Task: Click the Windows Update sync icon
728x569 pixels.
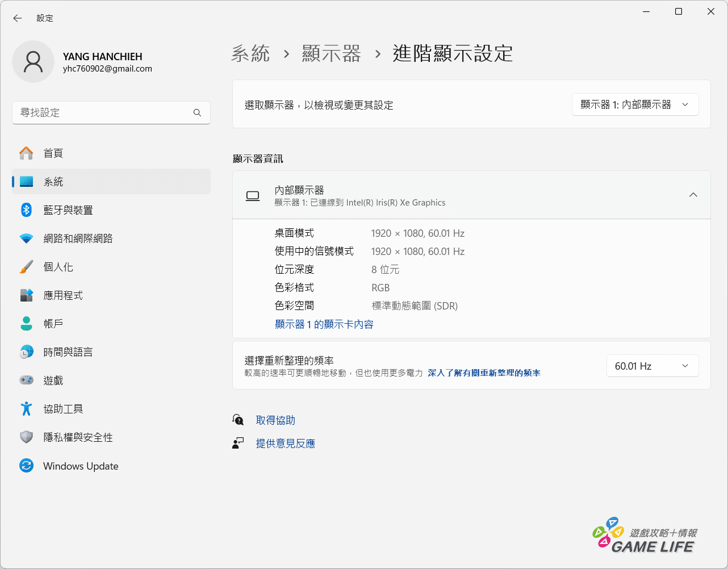Action: coord(26,466)
